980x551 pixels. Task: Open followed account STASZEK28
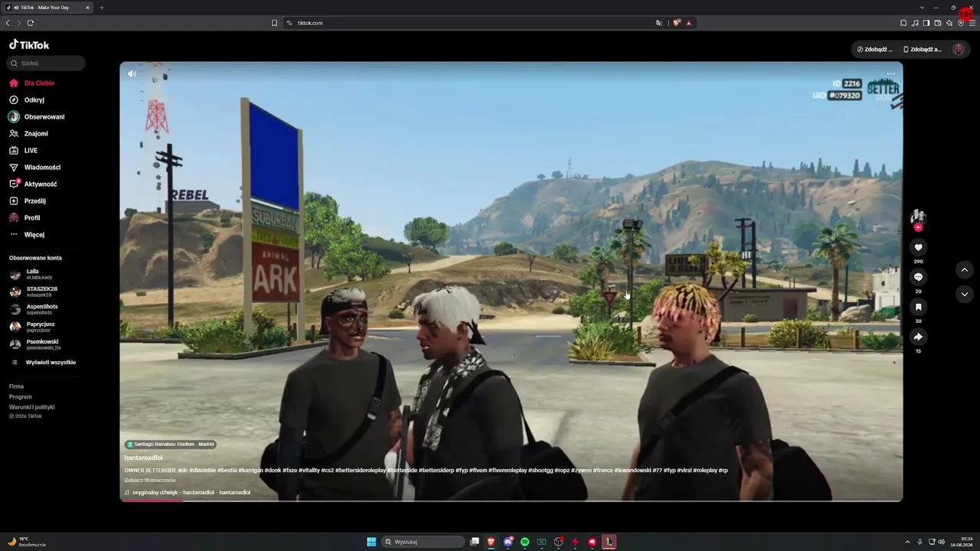point(34,292)
